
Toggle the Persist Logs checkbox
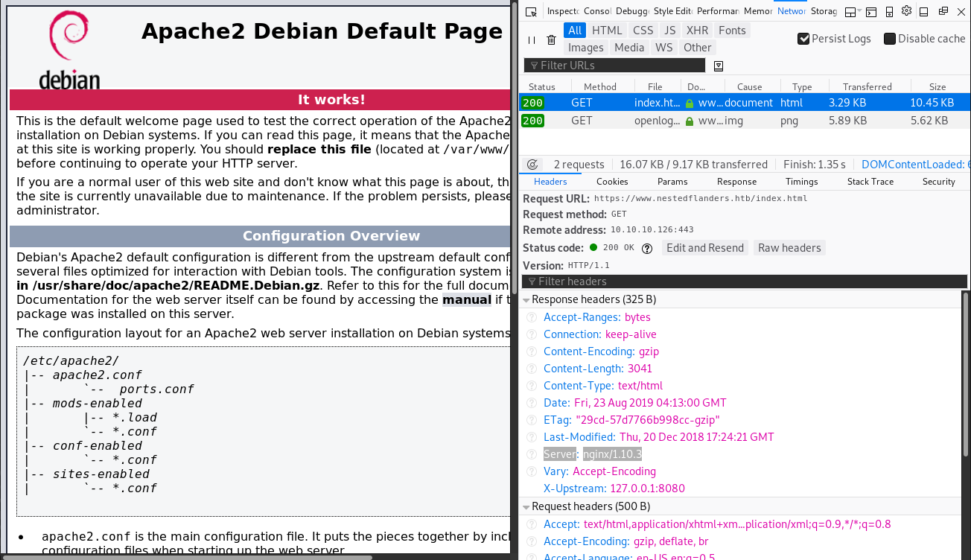click(x=803, y=39)
